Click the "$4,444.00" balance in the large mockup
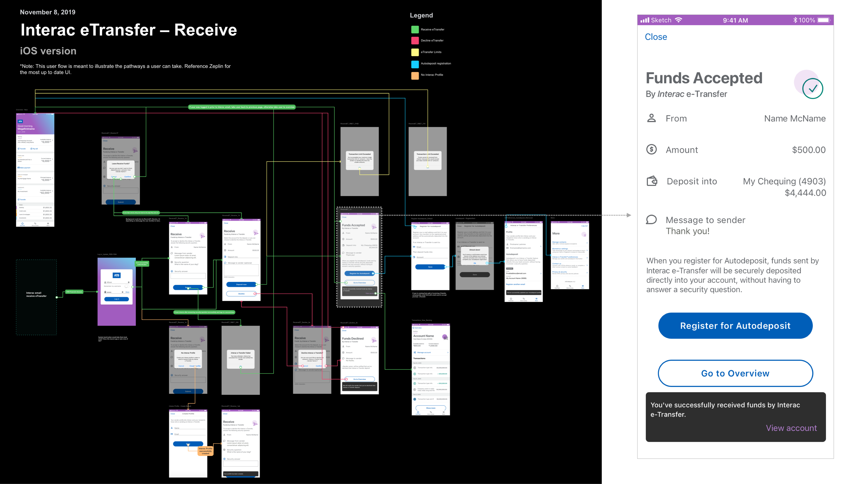Image resolution: width=868 pixels, height=484 pixels. (805, 193)
